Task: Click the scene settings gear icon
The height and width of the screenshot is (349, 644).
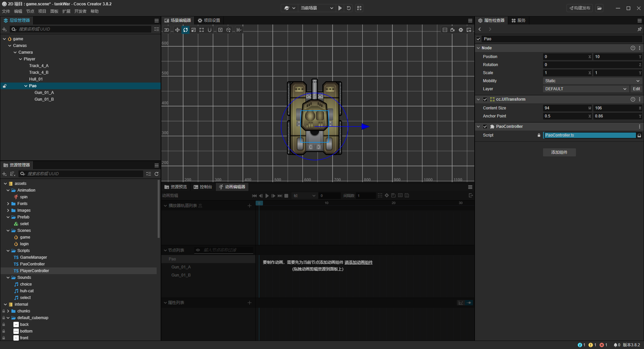Action: (x=461, y=30)
